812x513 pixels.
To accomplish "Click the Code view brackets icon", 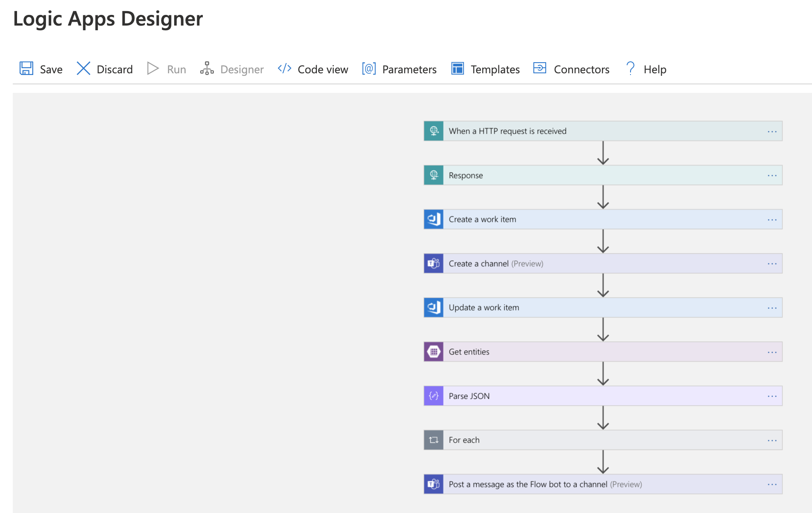I will click(284, 68).
